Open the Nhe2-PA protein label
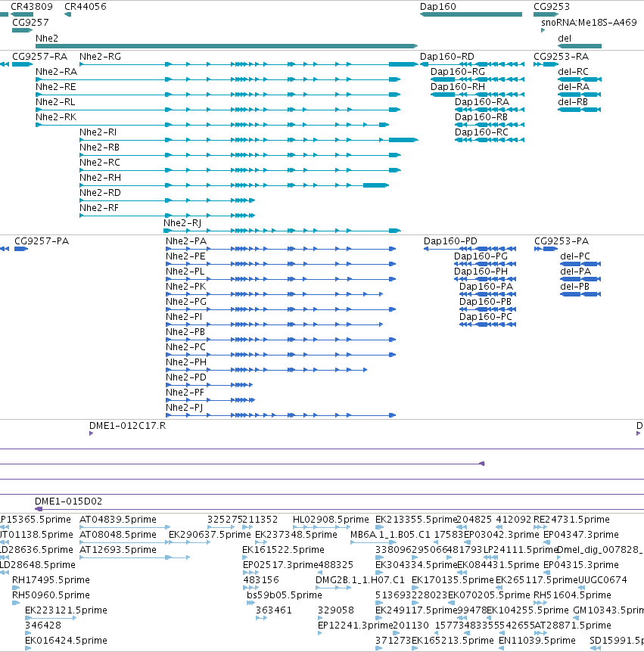Screen dimensions: 644x652 186,241
